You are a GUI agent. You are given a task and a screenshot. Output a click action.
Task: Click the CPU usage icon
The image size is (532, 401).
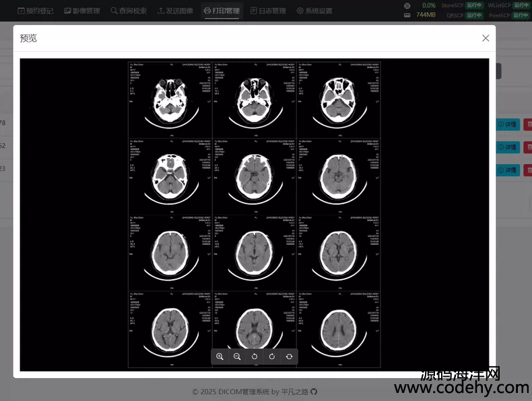pos(407,6)
